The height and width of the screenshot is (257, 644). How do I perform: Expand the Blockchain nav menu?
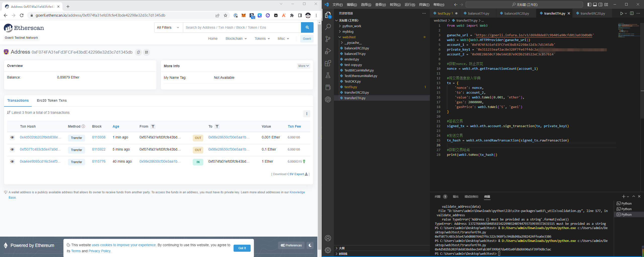[236, 39]
